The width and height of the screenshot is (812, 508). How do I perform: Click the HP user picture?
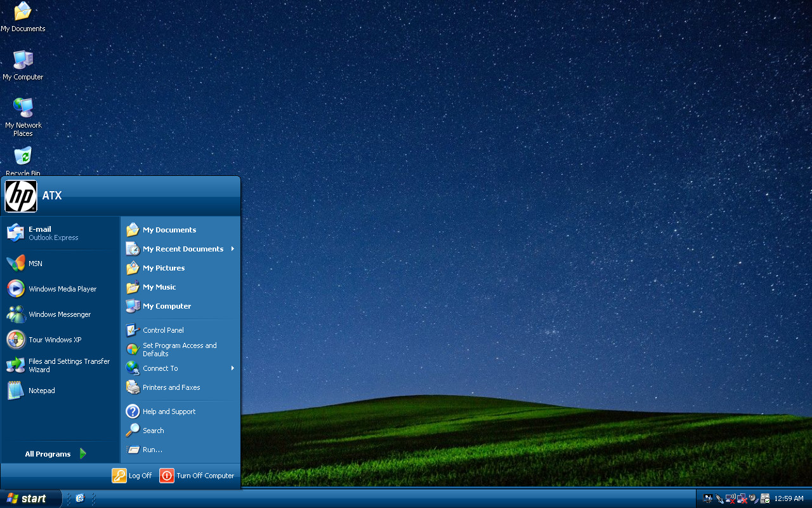(21, 196)
